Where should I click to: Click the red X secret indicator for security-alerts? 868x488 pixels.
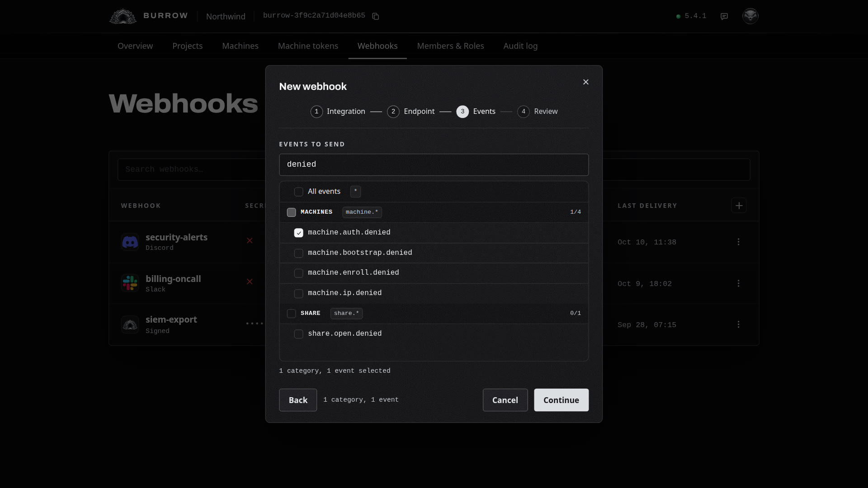pos(250,240)
